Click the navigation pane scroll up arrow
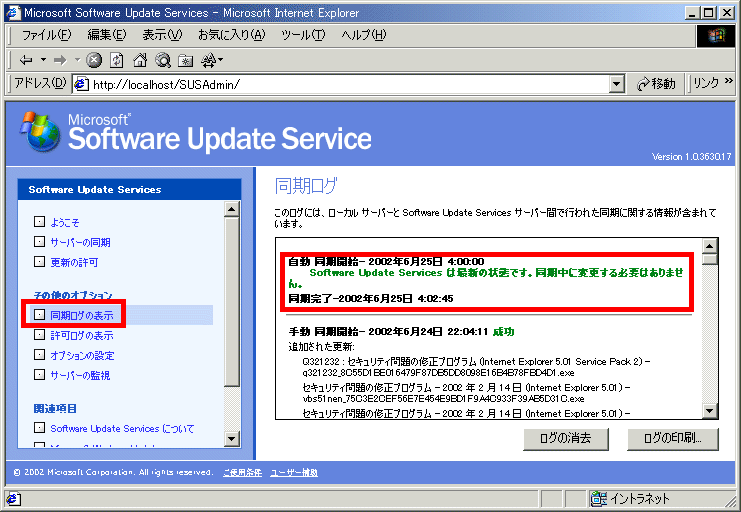741x512 pixels. coord(232,208)
